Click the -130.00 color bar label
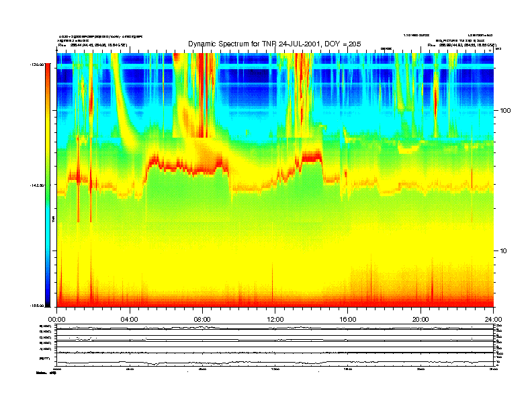The height and width of the screenshot is (411, 532). click(x=37, y=64)
